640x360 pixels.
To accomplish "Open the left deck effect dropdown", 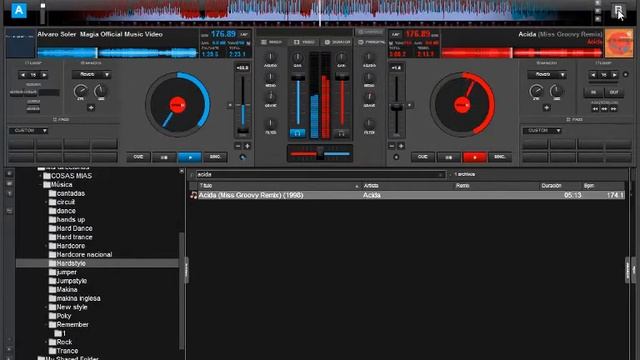I will [91, 75].
